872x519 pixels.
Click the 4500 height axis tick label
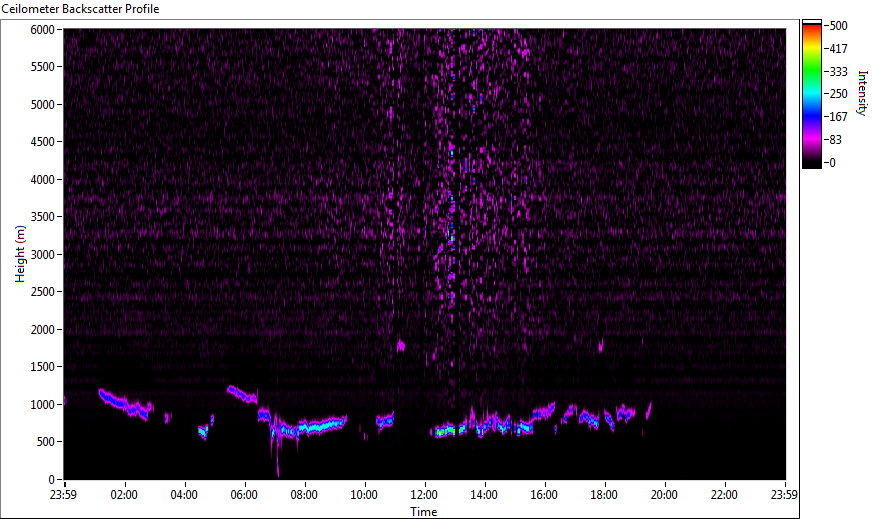(42, 142)
